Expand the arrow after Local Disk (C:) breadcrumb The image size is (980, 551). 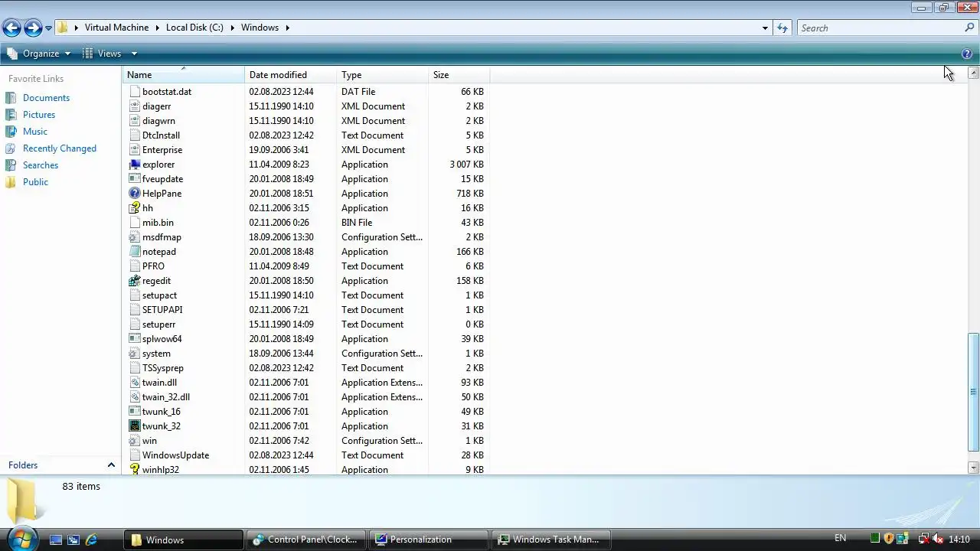pos(232,28)
